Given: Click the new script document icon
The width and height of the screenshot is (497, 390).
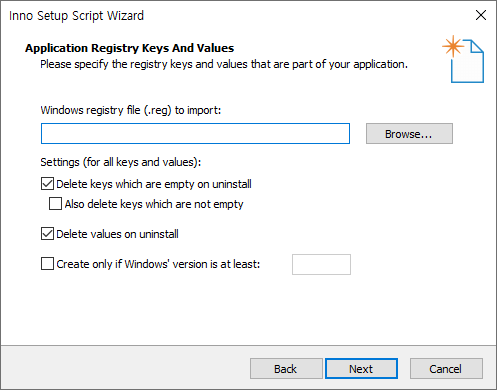Looking at the screenshot, I should 463,59.
